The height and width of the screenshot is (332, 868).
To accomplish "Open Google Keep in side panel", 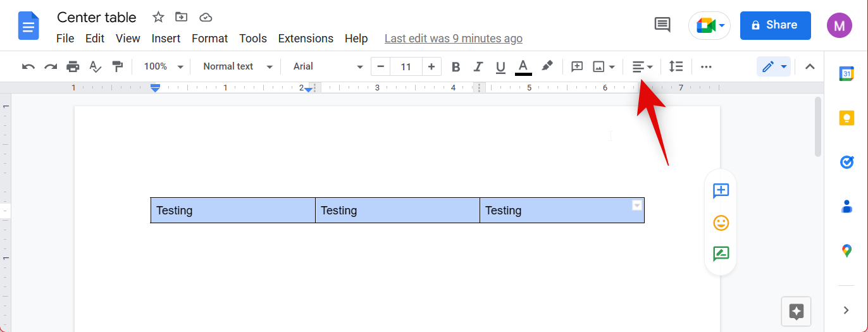I will point(846,118).
